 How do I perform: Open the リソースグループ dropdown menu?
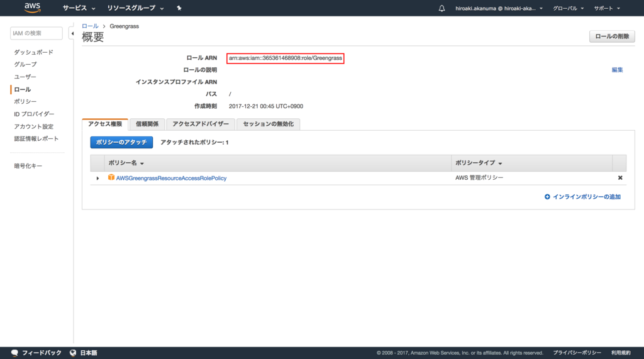[x=136, y=8]
